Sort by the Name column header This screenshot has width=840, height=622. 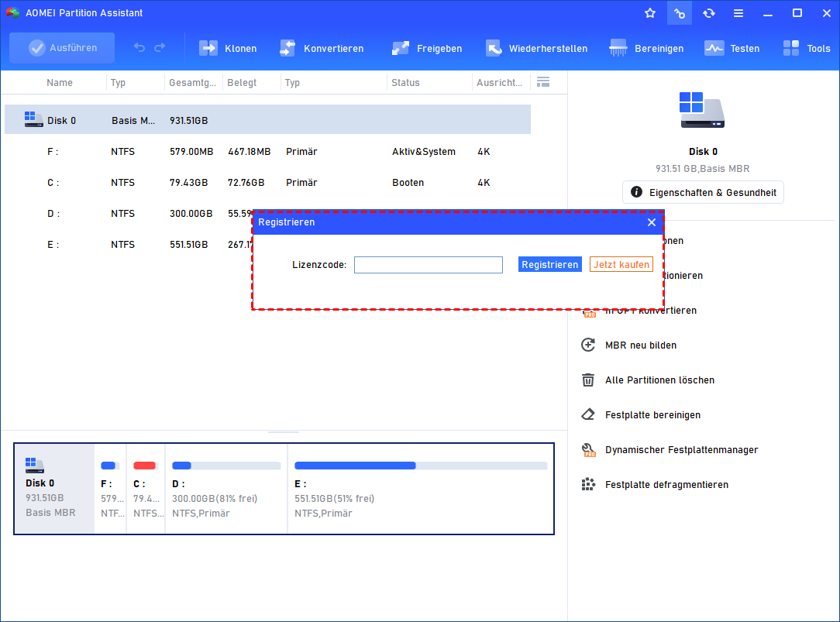60,82
